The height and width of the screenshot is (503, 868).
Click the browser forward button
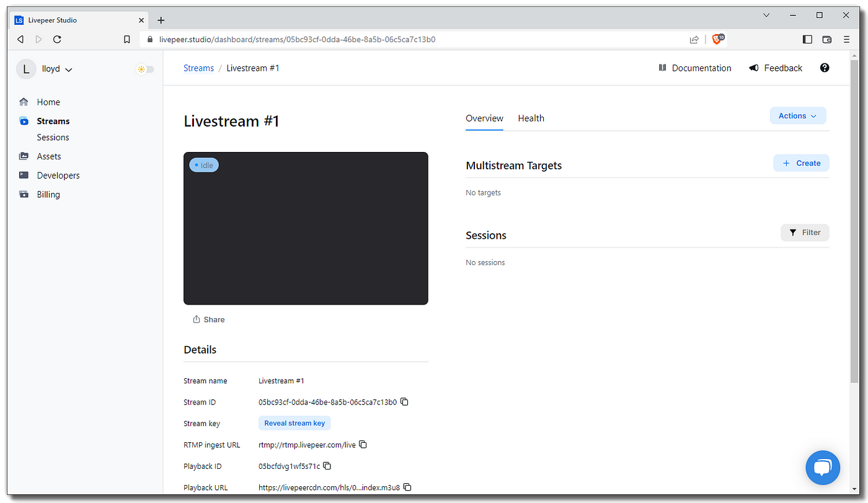tap(39, 39)
